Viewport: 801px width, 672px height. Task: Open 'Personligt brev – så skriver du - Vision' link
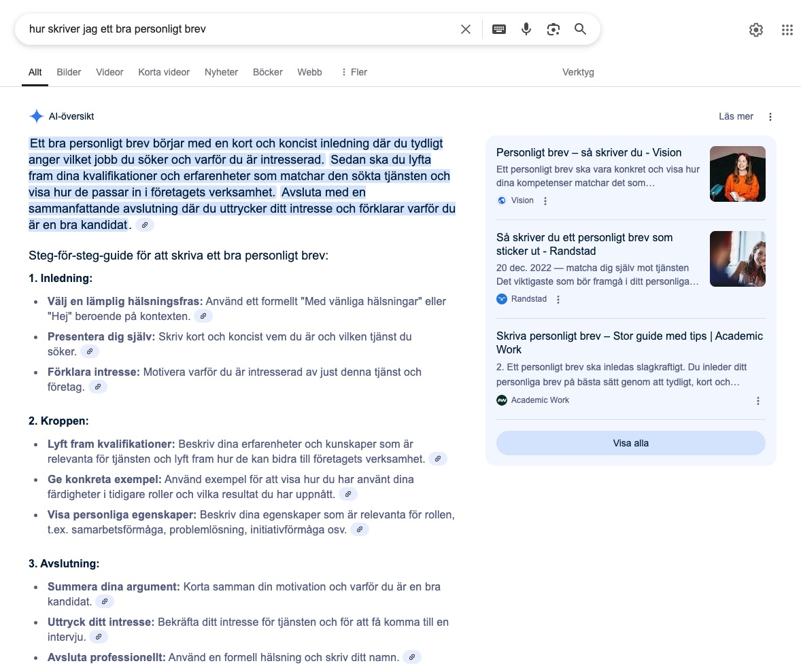point(588,153)
